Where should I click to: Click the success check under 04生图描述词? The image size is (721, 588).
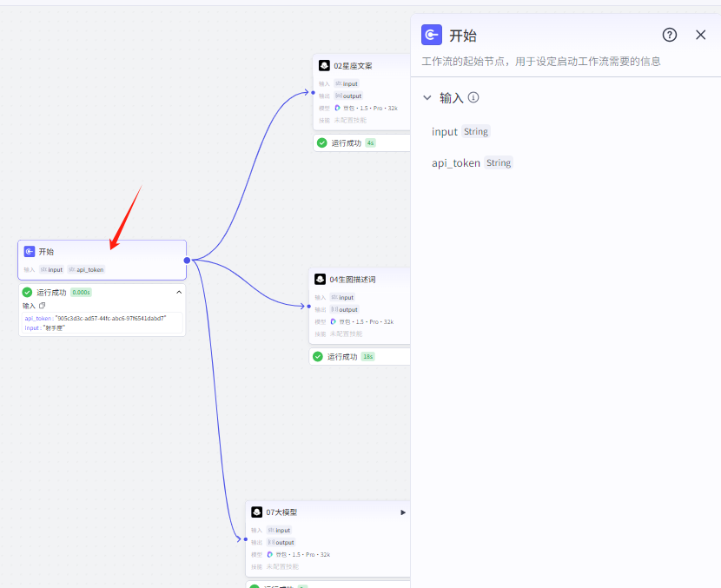point(318,356)
